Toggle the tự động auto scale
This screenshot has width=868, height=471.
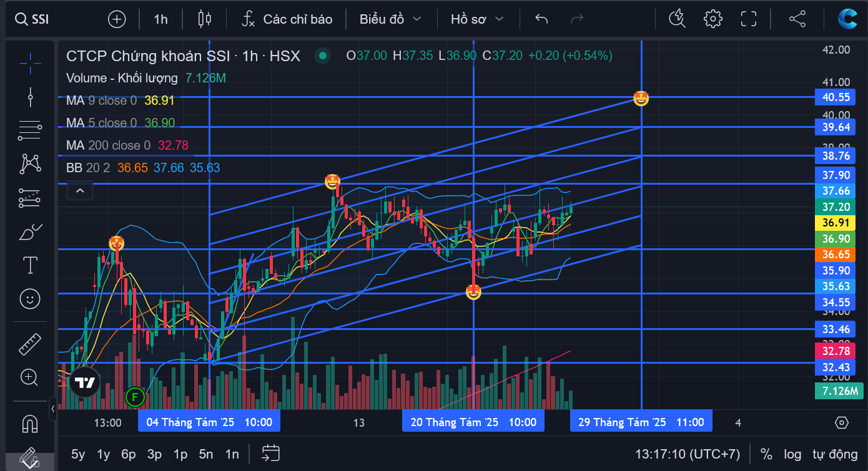[835, 454]
